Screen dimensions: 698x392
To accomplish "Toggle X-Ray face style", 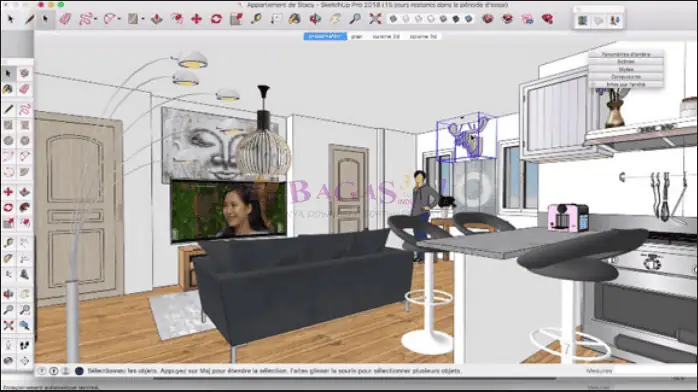I will 393,19.
